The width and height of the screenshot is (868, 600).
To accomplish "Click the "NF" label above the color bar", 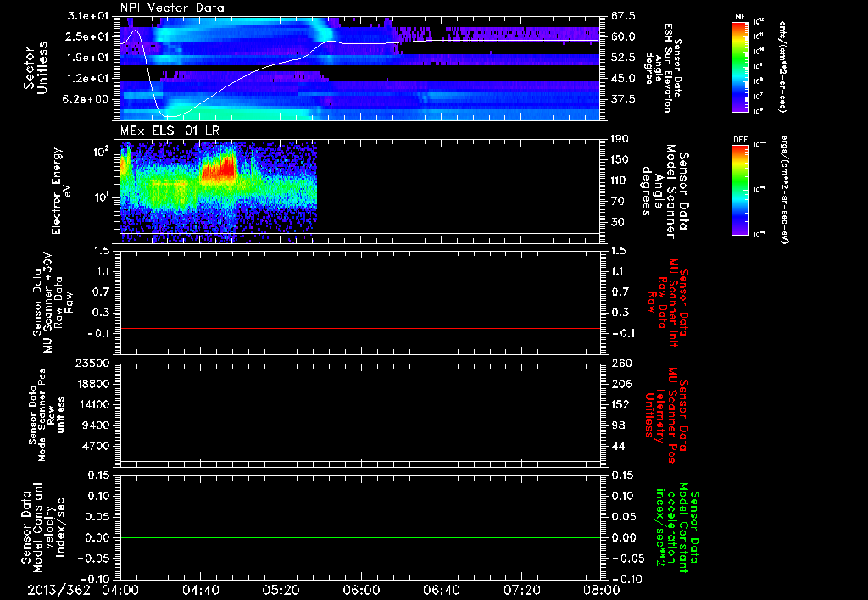I will (740, 17).
